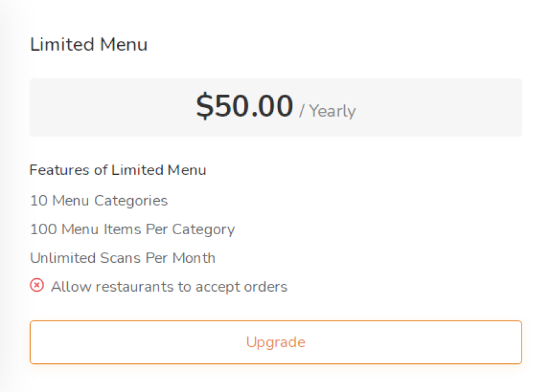Click the Limited Menu heading
This screenshot has width=551, height=392.
point(88,44)
